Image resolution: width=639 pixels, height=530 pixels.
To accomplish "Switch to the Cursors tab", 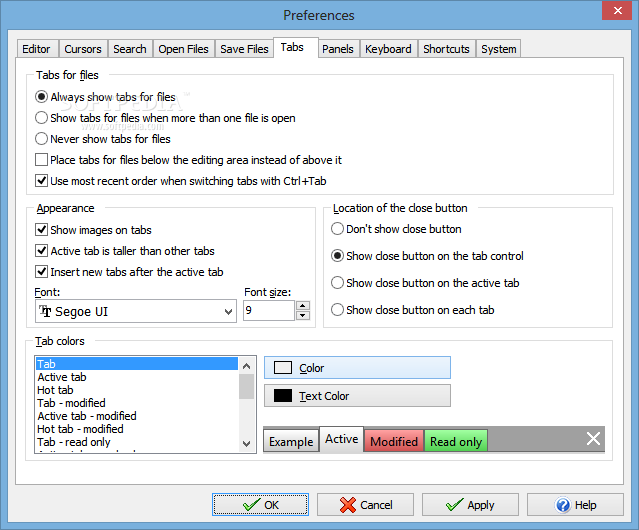I will pyautogui.click(x=83, y=49).
